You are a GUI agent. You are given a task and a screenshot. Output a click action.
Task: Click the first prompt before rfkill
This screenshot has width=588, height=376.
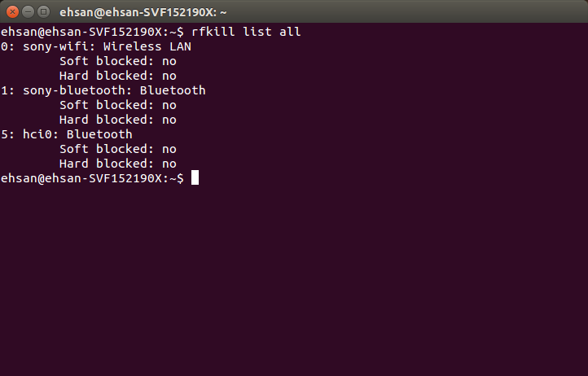pos(92,32)
